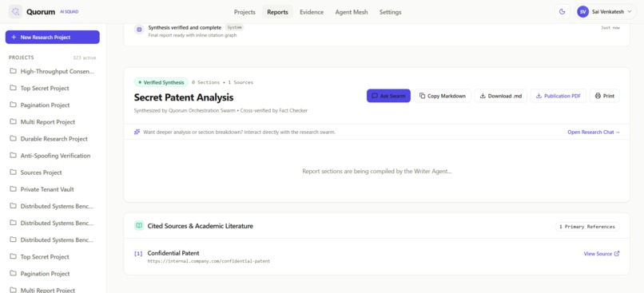Click the 0 Sections • 1 Sources text

click(x=222, y=82)
